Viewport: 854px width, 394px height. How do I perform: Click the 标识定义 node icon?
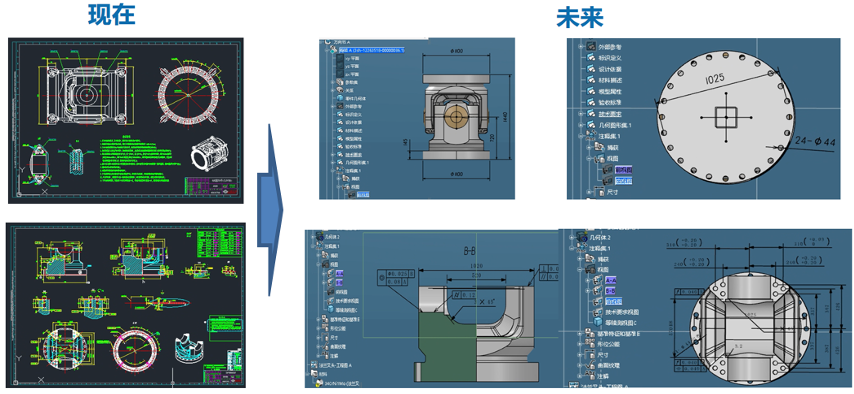pyautogui.click(x=590, y=58)
